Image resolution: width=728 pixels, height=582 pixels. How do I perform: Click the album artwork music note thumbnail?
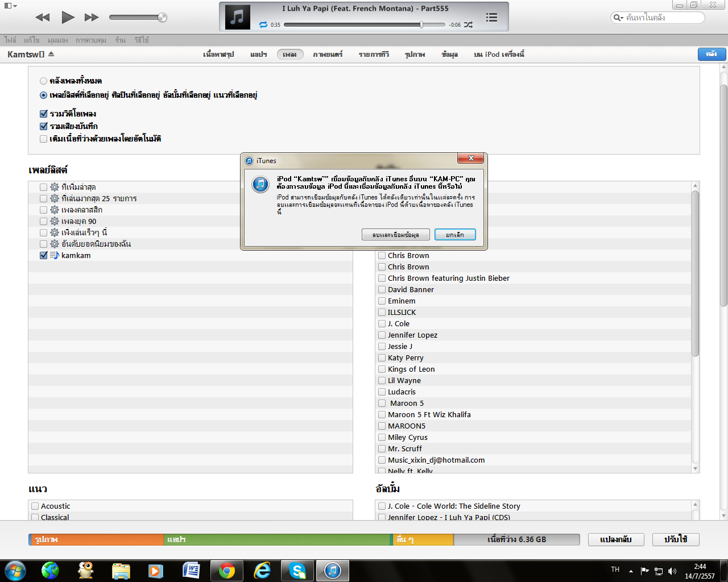[x=238, y=16]
